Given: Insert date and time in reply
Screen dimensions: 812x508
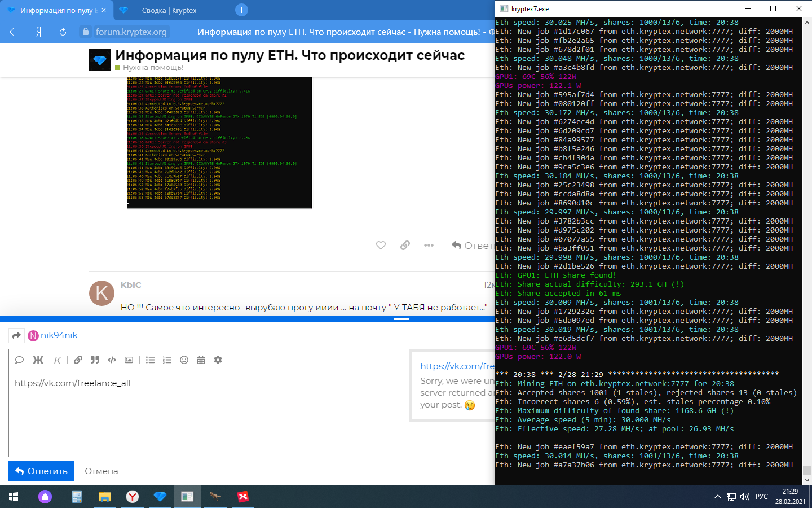Looking at the screenshot, I should point(201,360).
